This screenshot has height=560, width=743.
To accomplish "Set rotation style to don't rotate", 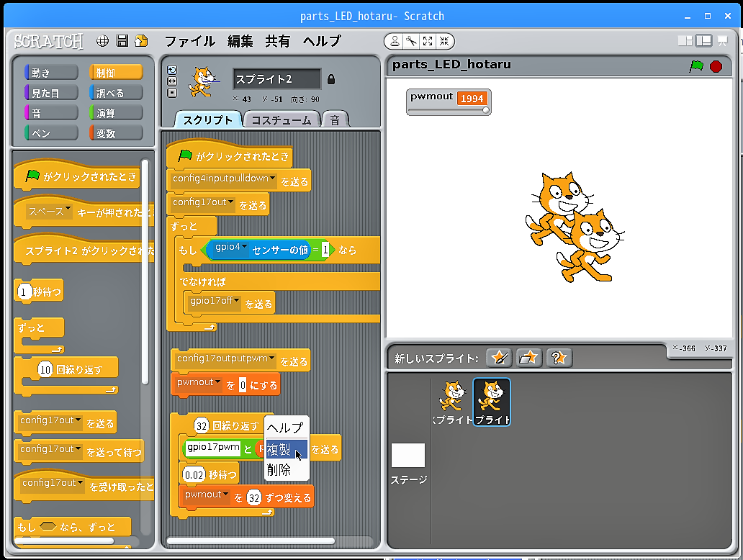I will (x=172, y=93).
